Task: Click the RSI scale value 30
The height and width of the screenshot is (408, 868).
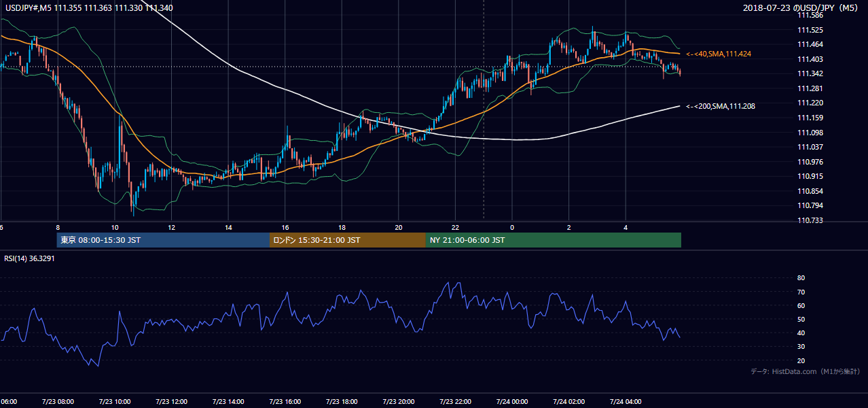Action: [x=801, y=347]
